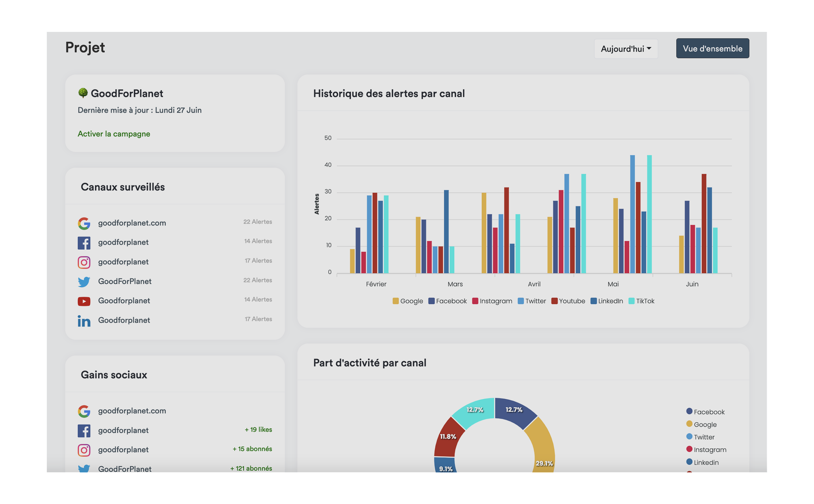Viewport: 814px width, 504px height.
Task: Hide the Facebook slice via donut legend
Action: tap(705, 412)
